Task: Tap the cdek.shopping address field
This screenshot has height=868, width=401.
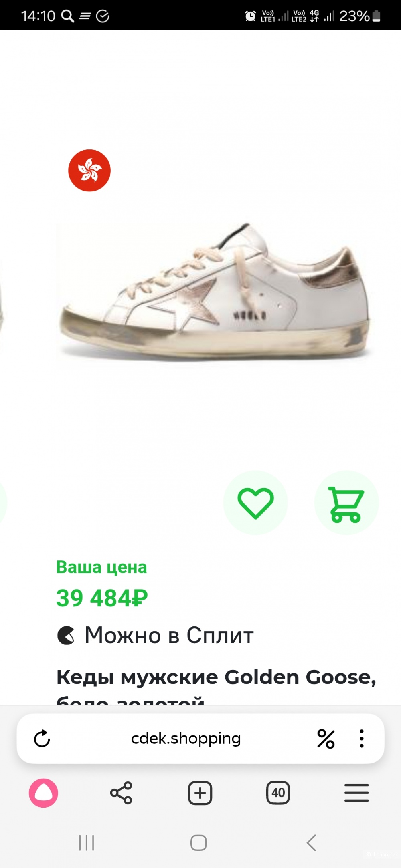Action: point(186,739)
